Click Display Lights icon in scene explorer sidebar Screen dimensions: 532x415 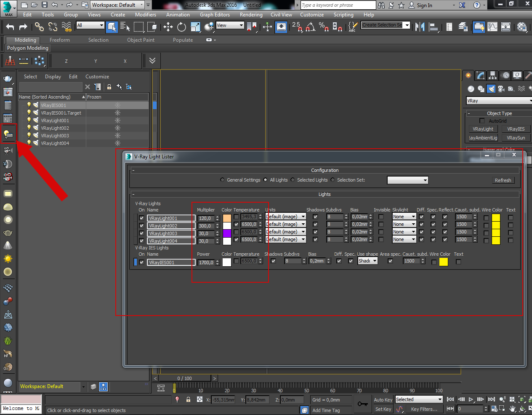tap(8, 134)
